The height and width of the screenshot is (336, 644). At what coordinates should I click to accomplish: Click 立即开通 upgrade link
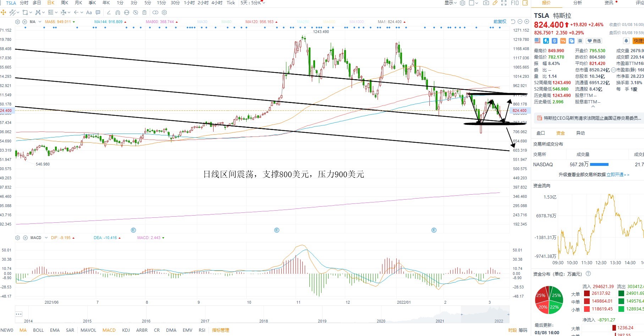tap(618, 175)
